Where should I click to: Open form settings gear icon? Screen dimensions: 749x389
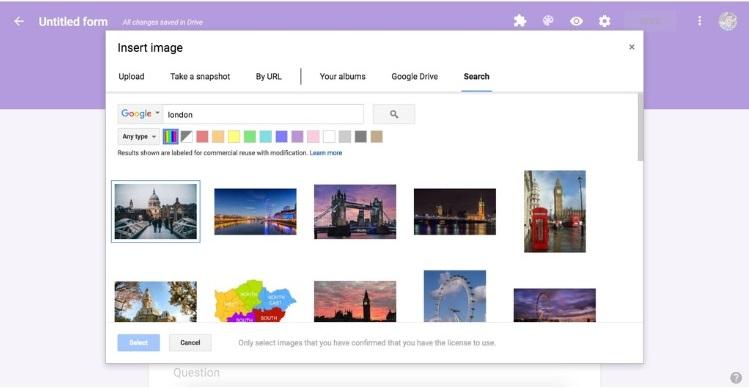604,21
